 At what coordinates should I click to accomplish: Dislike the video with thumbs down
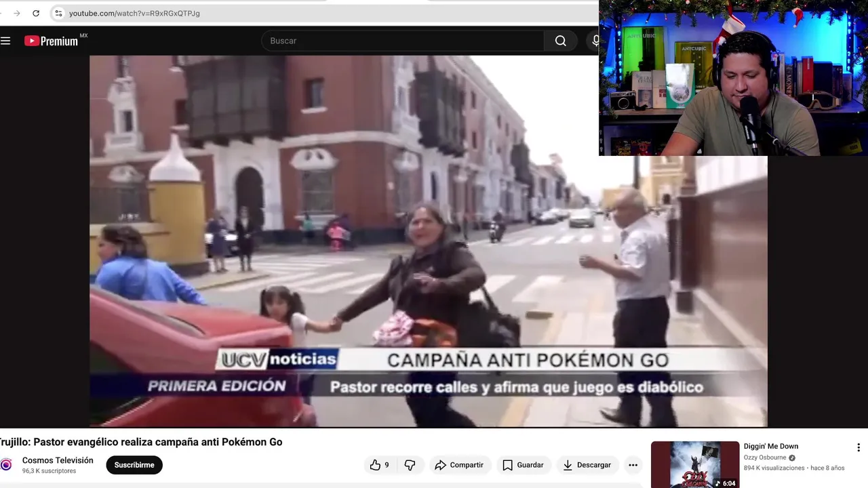[x=410, y=465]
